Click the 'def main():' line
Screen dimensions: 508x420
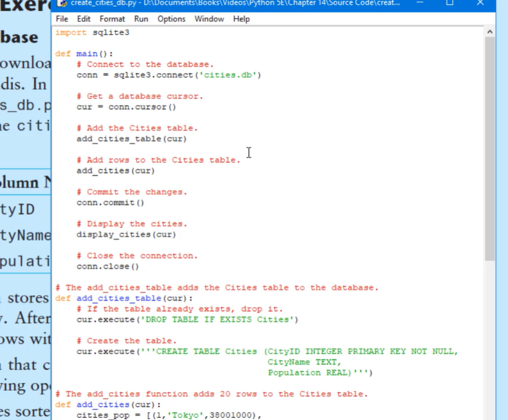click(84, 54)
